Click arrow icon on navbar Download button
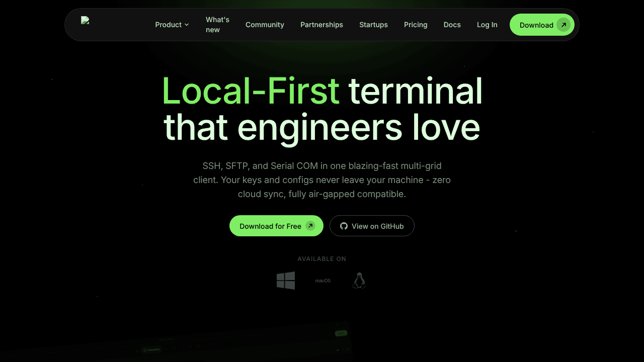The image size is (644, 362). pyautogui.click(x=563, y=25)
